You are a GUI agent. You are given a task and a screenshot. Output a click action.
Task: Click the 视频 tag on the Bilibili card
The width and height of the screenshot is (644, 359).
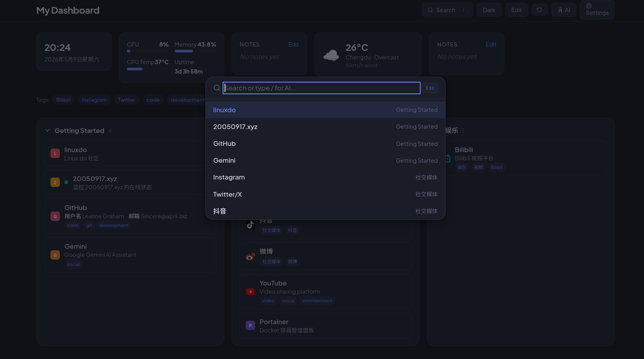[479, 167]
